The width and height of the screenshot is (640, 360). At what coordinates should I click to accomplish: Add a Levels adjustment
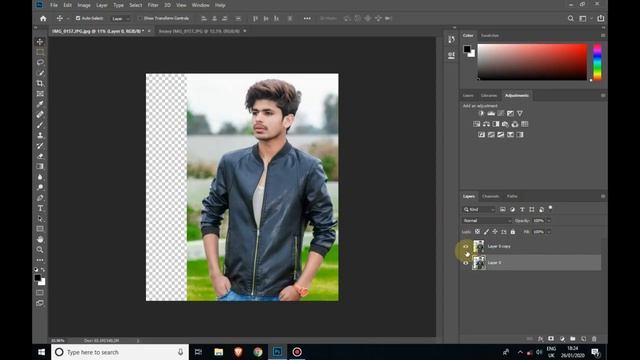(491, 113)
